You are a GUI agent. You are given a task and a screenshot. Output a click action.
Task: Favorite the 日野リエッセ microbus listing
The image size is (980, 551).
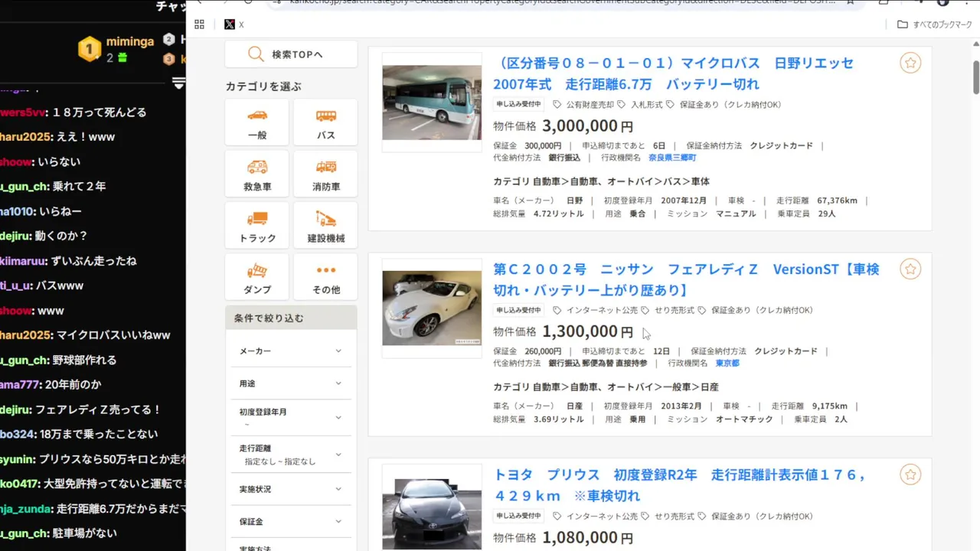[x=910, y=63]
